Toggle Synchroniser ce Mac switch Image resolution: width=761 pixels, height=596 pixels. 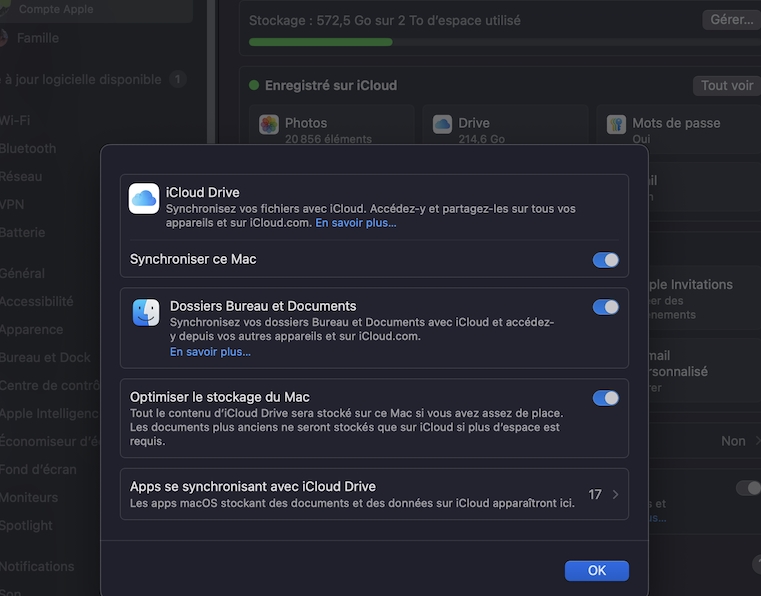point(605,260)
